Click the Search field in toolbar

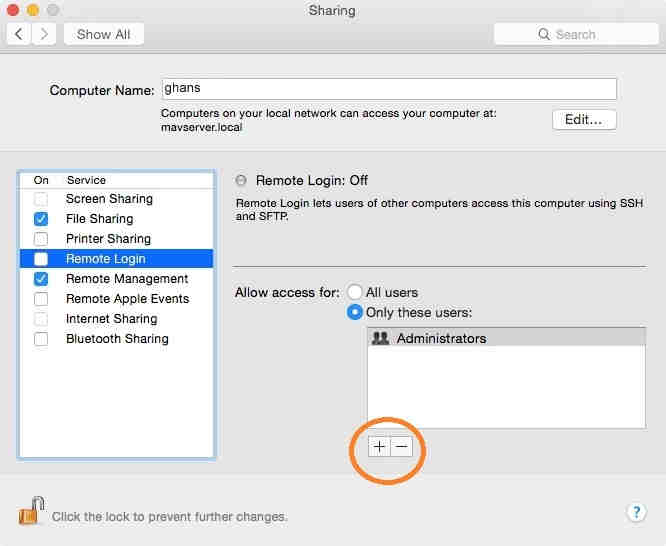tap(574, 34)
